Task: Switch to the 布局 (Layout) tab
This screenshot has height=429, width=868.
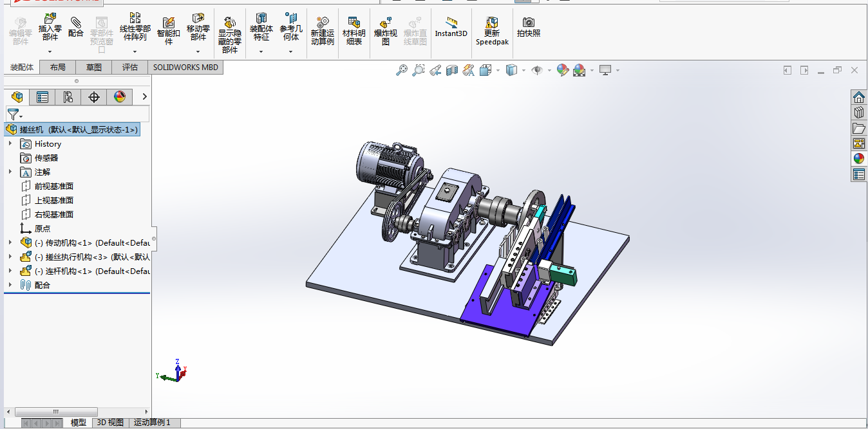Action: point(58,67)
